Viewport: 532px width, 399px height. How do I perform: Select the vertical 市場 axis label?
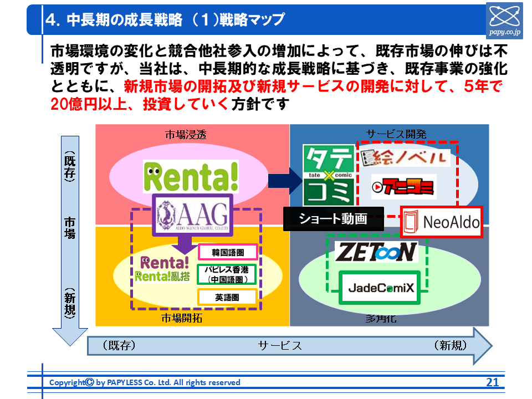[70, 228]
